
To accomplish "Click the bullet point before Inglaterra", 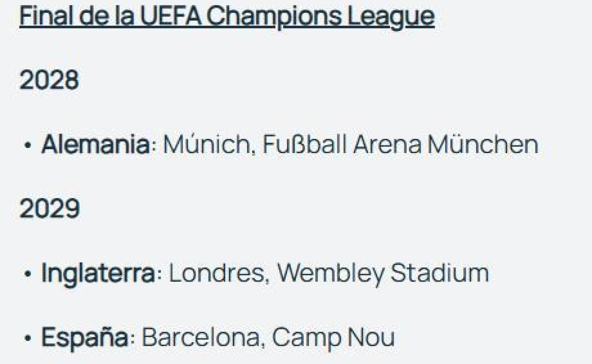I will pyautogui.click(x=28, y=273).
